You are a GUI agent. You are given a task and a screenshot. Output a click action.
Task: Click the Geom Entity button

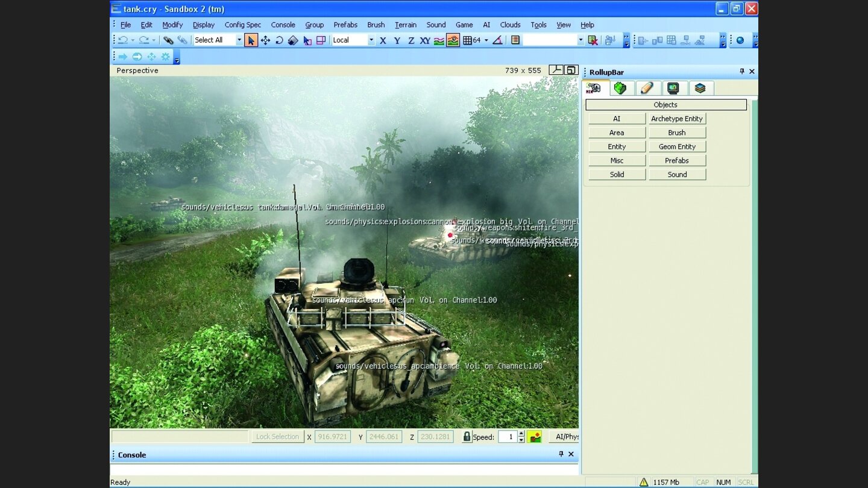point(677,146)
